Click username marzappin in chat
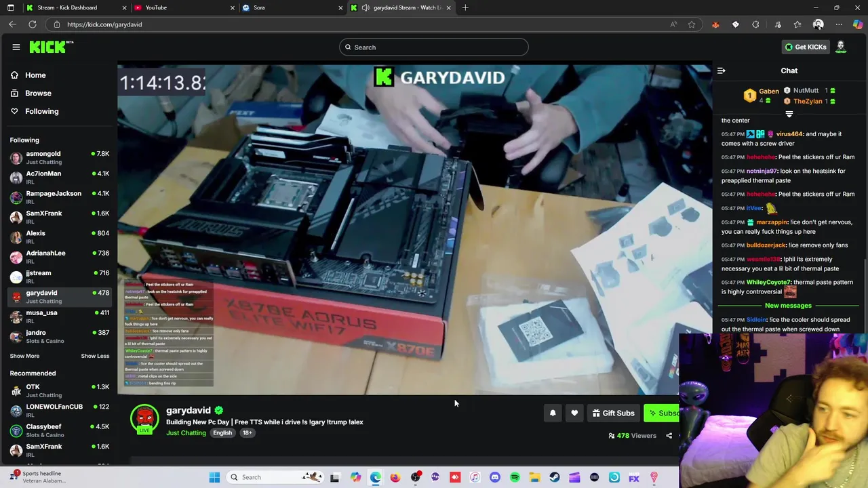Image resolution: width=868 pixels, height=488 pixels. pos(772,222)
